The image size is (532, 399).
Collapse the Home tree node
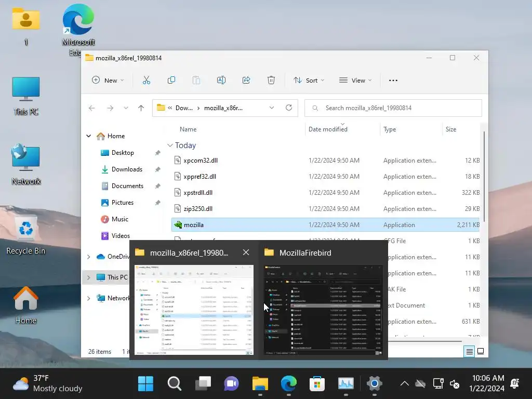(x=88, y=136)
